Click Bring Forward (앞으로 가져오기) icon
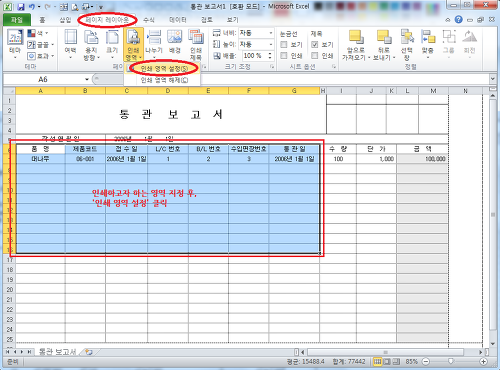This screenshot has height=370, width=500. (356, 37)
